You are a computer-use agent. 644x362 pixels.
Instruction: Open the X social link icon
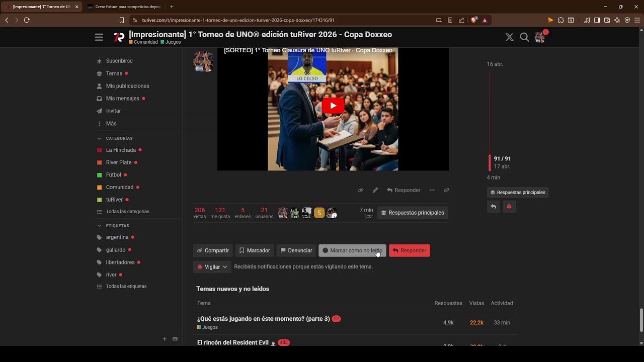[x=509, y=37]
